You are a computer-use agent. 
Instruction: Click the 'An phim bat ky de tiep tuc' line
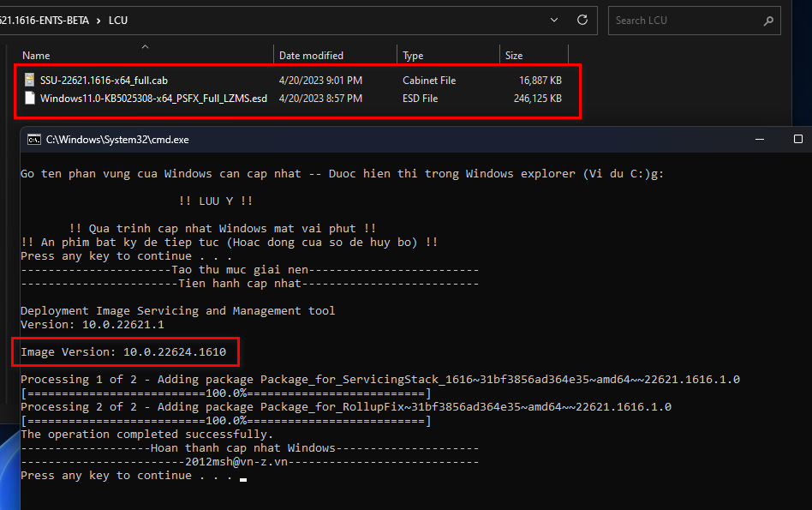(x=229, y=242)
